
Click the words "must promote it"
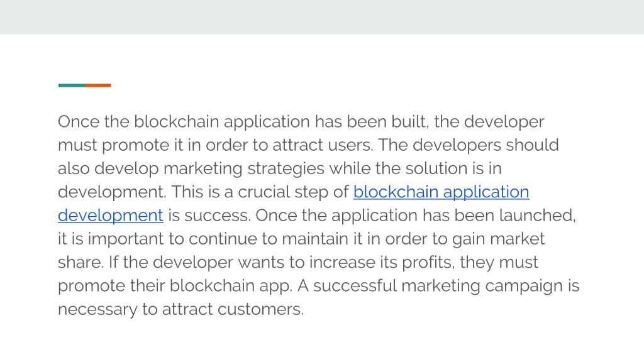[x=120, y=145]
